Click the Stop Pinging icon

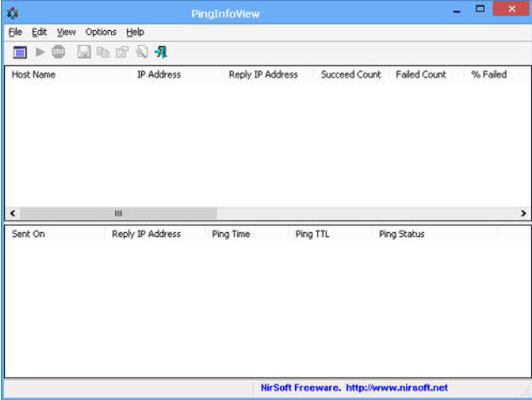click(58, 52)
